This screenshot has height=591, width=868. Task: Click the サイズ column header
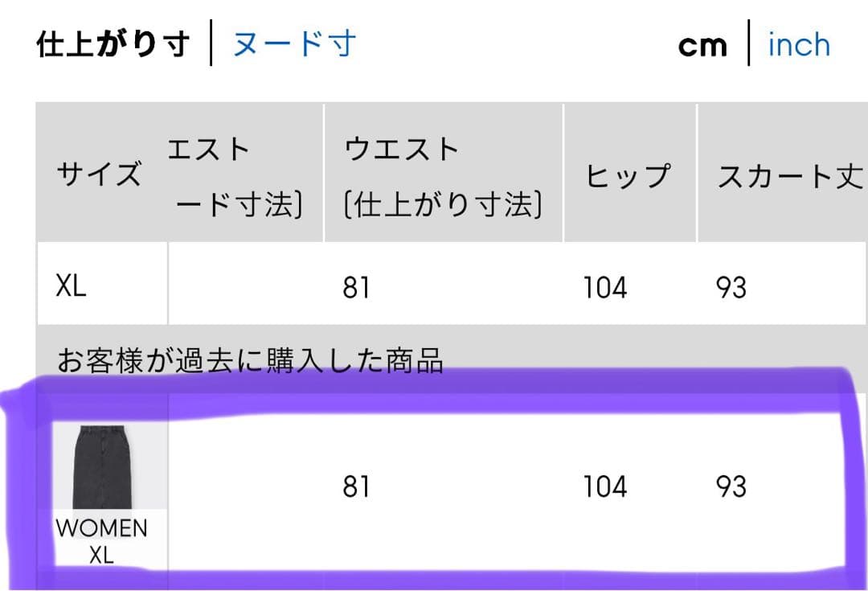(x=99, y=174)
